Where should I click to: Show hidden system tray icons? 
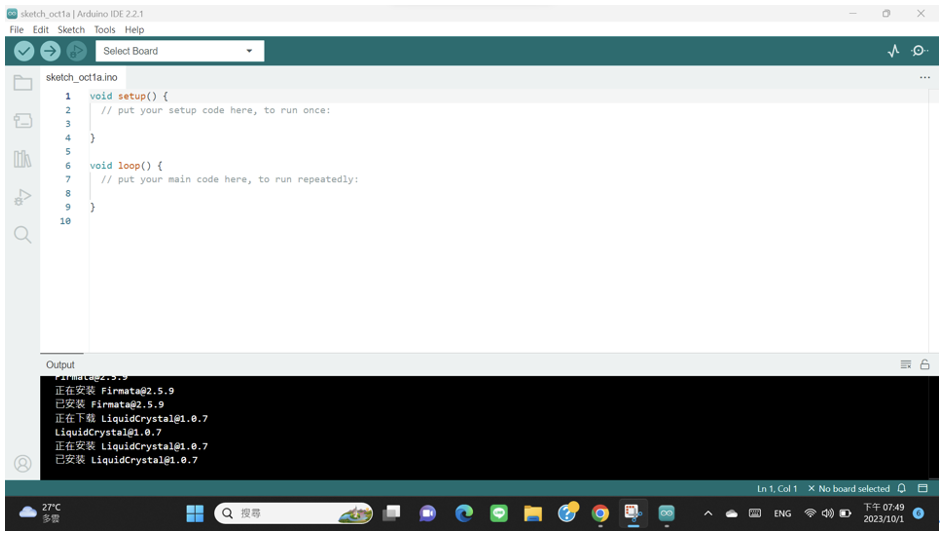click(708, 513)
